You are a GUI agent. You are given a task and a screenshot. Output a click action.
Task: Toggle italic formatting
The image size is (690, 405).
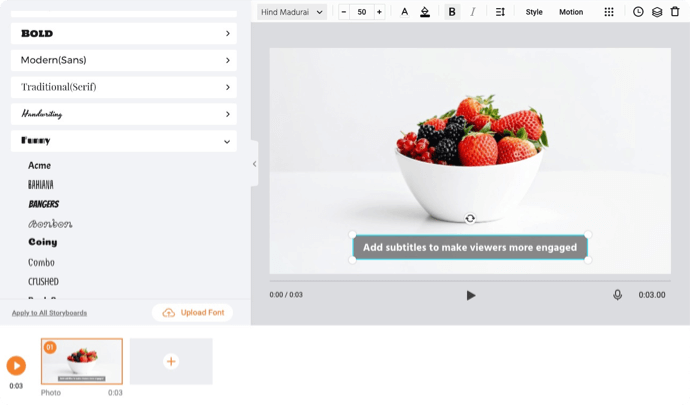pos(473,12)
